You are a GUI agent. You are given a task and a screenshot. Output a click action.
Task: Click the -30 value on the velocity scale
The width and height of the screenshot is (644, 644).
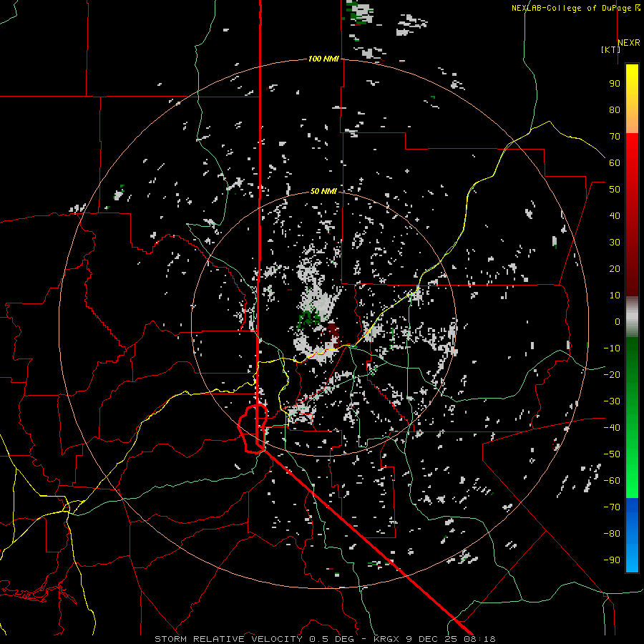(x=612, y=401)
